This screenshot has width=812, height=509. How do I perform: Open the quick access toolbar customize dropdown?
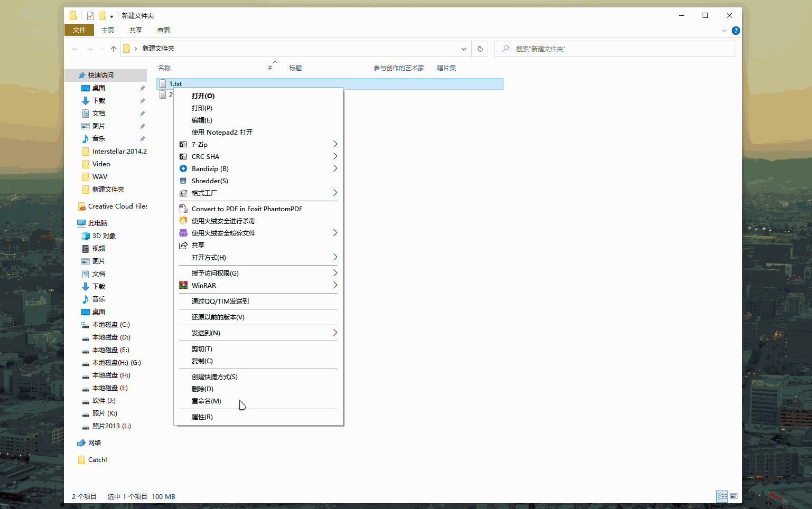pos(111,16)
